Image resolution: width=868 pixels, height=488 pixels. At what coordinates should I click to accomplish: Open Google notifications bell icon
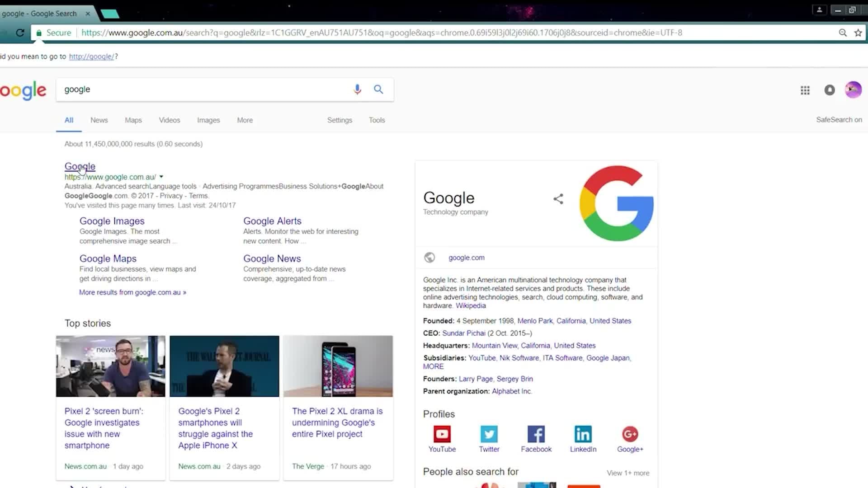(830, 90)
